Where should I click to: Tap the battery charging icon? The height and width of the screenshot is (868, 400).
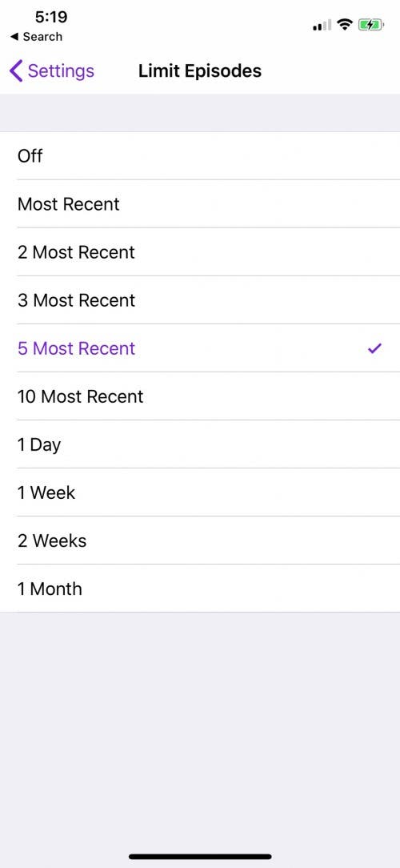coord(371,25)
